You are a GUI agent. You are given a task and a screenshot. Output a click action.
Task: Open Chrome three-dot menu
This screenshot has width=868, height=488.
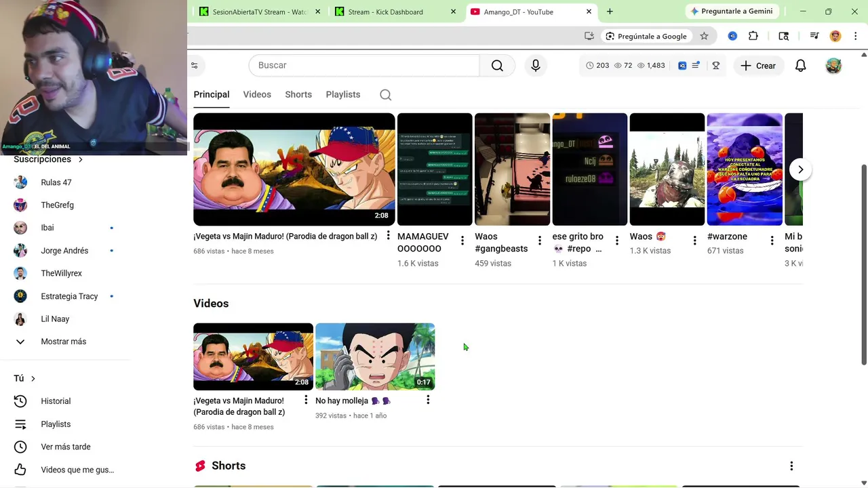[x=854, y=36]
